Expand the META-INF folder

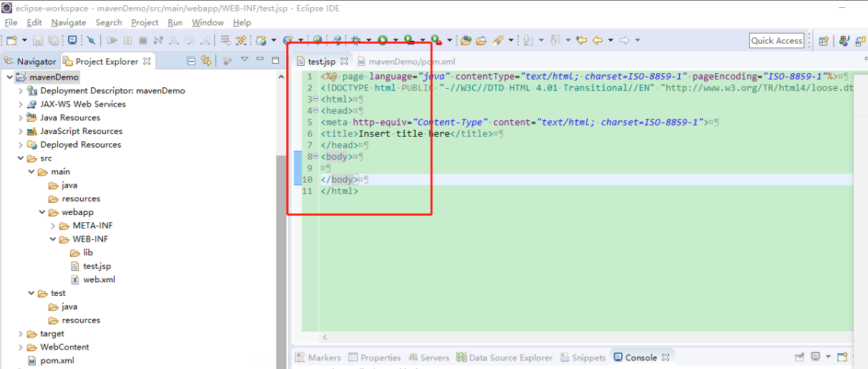coord(53,226)
